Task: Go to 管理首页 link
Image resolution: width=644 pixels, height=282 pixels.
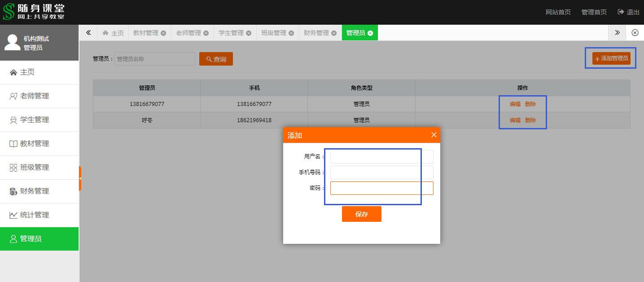Action: point(594,12)
